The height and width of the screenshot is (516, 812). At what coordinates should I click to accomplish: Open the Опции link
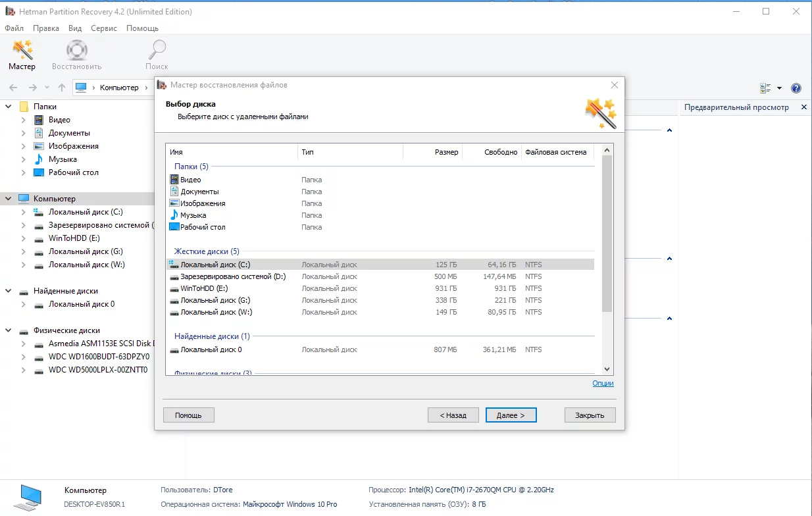pos(603,383)
